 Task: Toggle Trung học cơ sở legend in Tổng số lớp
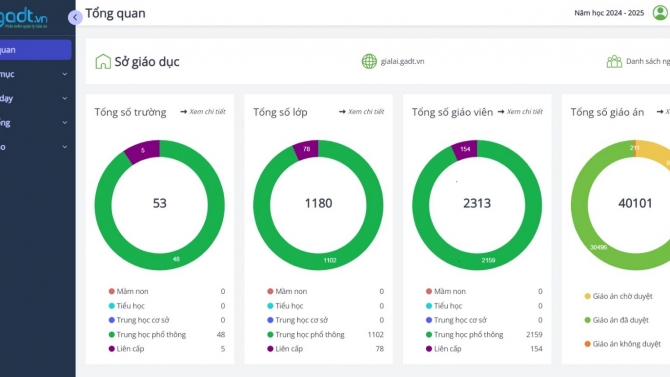click(297, 320)
